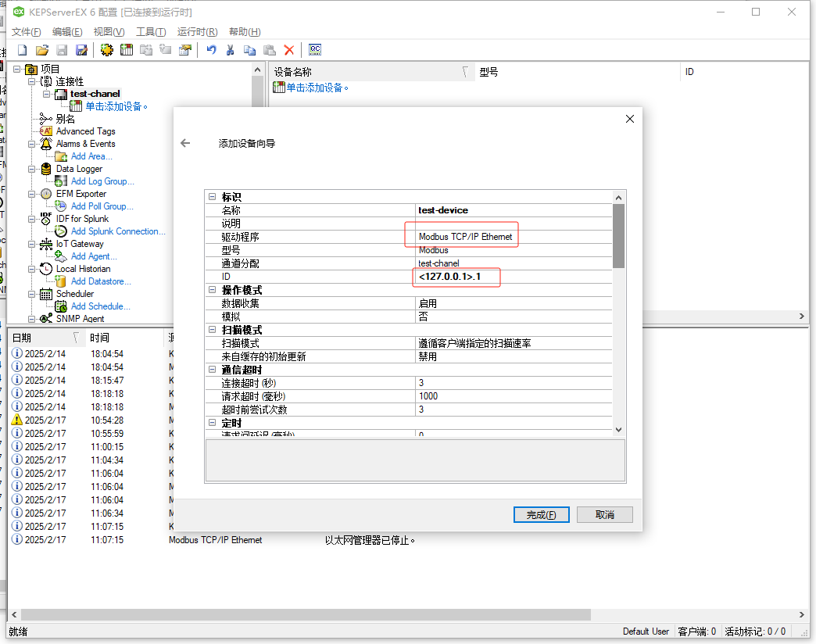Go back with the wizard arrow

pyautogui.click(x=185, y=143)
